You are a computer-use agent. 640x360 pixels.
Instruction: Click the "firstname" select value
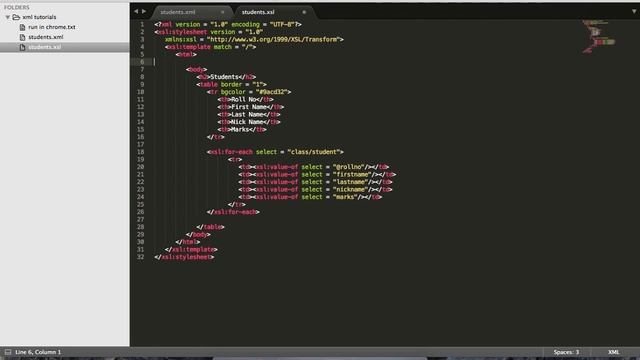click(x=352, y=174)
